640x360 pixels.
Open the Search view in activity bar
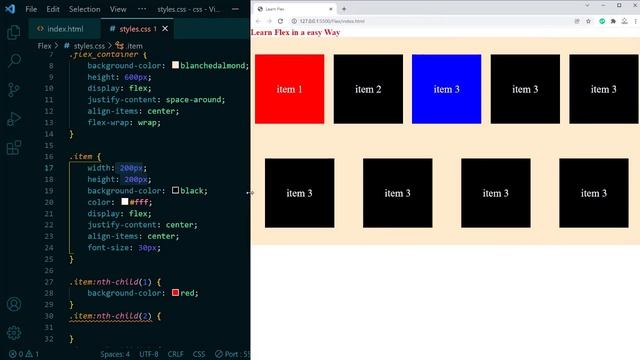pyautogui.click(x=14, y=61)
